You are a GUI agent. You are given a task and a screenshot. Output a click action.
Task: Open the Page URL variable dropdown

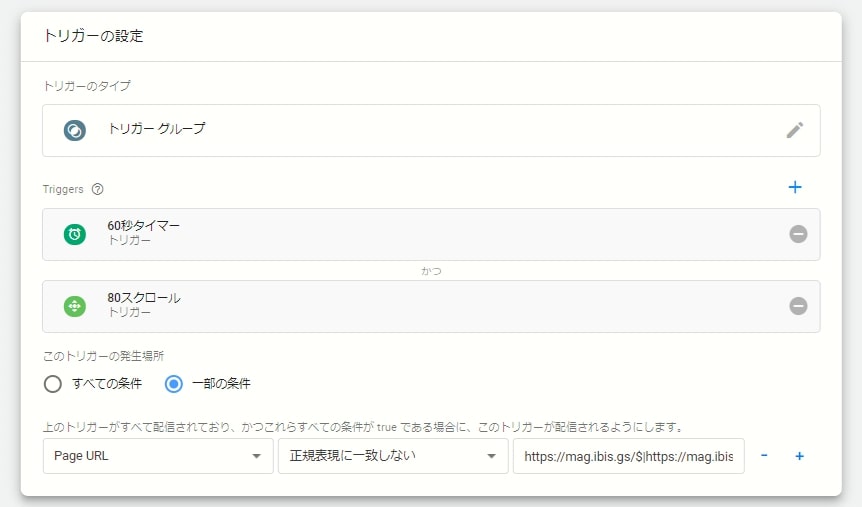[x=158, y=456]
